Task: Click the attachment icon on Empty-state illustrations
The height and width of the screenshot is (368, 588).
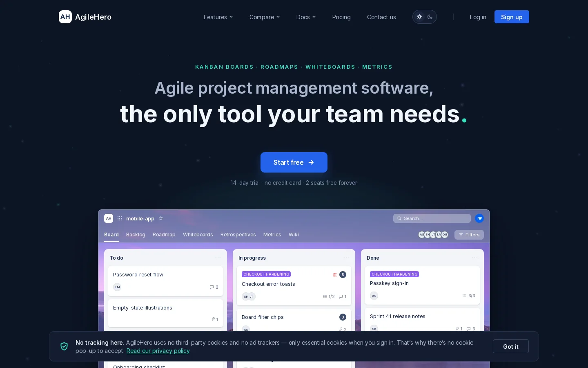Action: click(x=213, y=319)
